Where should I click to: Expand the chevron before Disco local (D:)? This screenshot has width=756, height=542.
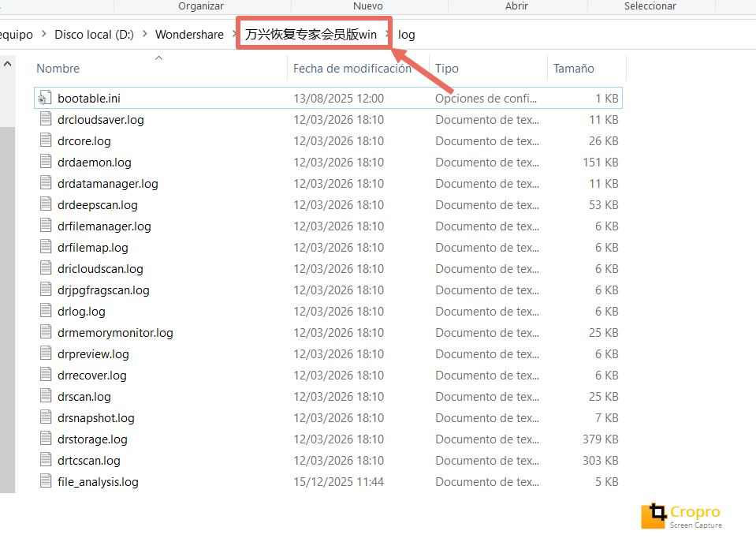[x=44, y=34]
